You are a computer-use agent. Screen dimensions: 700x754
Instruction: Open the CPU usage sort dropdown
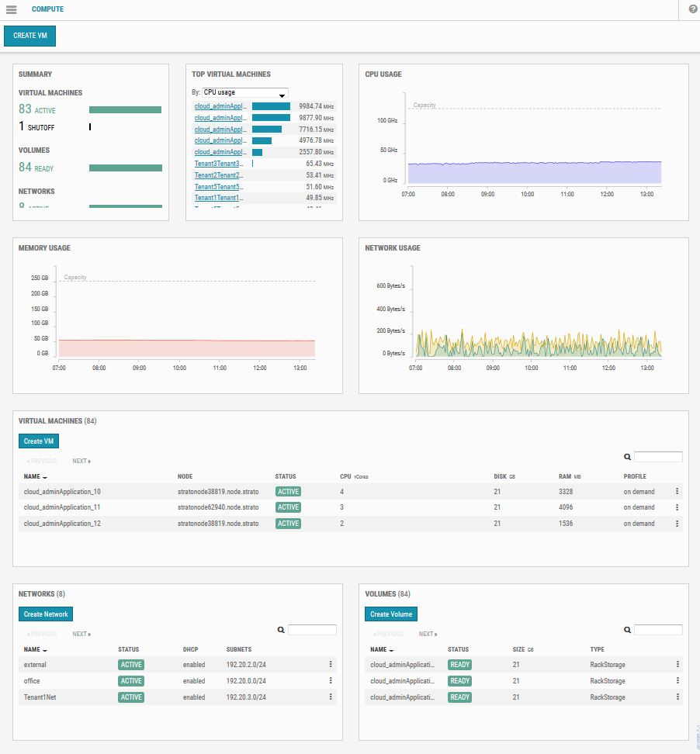tap(245, 92)
